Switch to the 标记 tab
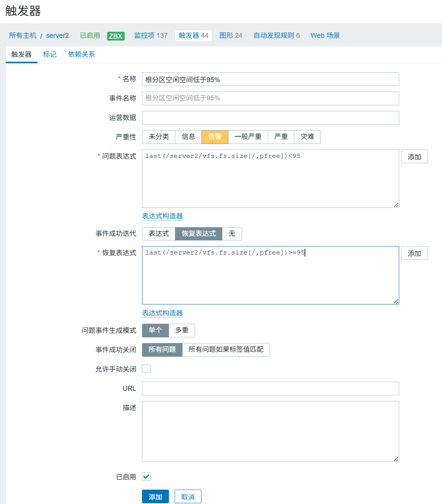Image resolution: width=442 pixels, height=504 pixels. 50,55
